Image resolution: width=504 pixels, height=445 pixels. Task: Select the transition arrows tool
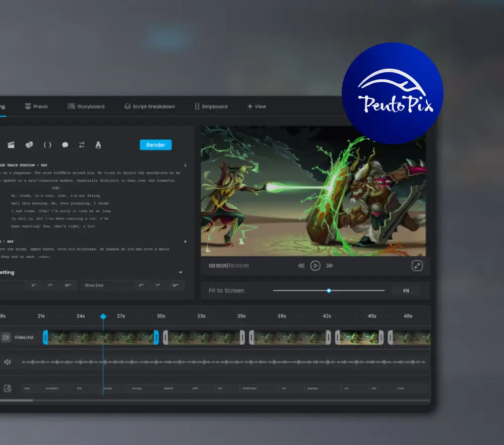(82, 145)
